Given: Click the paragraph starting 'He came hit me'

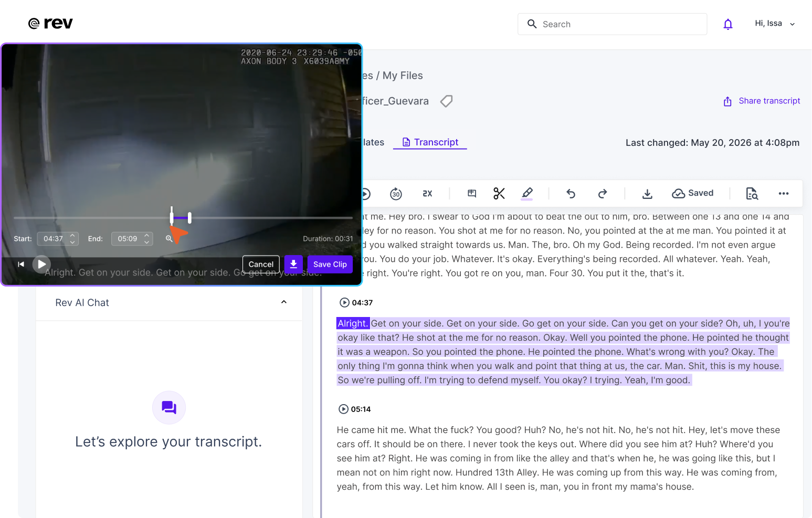Looking at the screenshot, I should point(558,458).
